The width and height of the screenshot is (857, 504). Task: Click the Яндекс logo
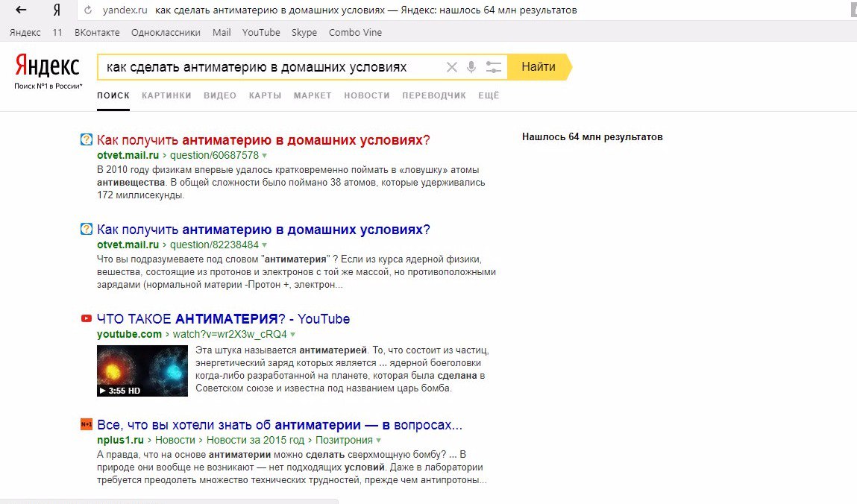[48, 67]
